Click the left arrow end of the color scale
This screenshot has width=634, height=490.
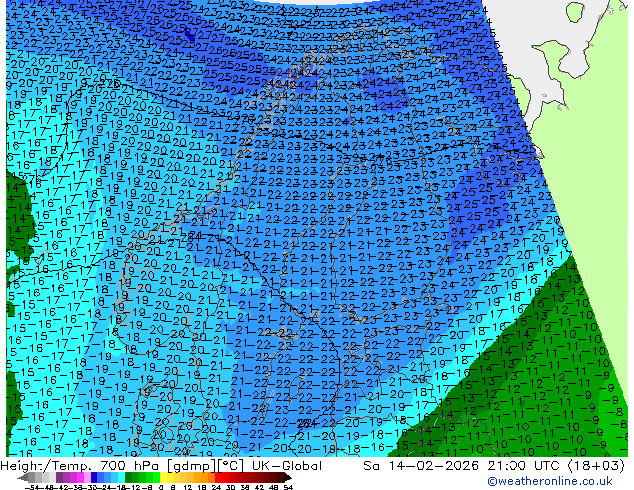[23, 477]
